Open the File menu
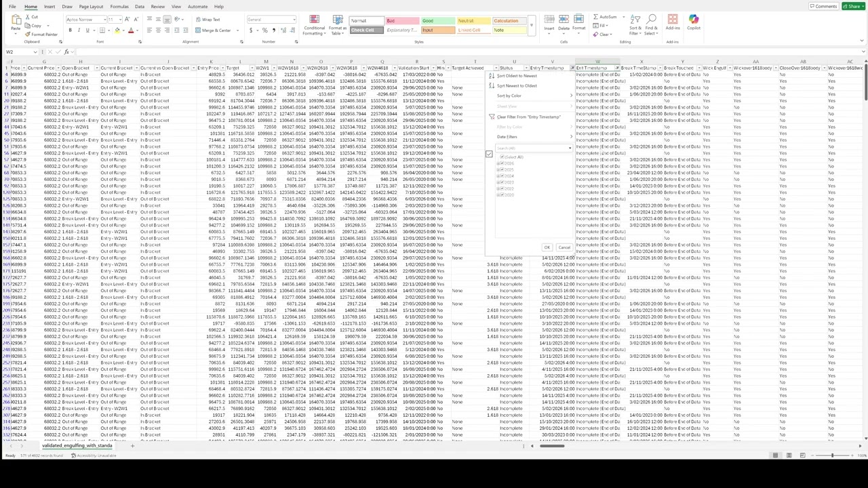 12,7
